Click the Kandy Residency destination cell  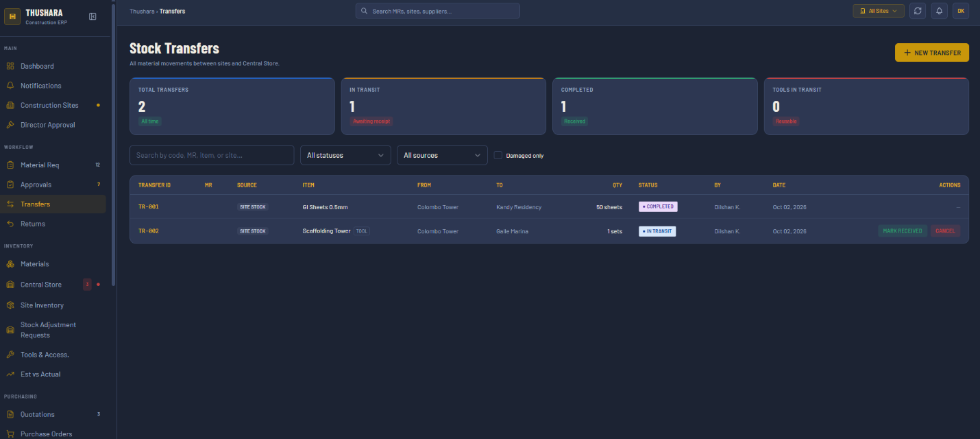(x=519, y=206)
